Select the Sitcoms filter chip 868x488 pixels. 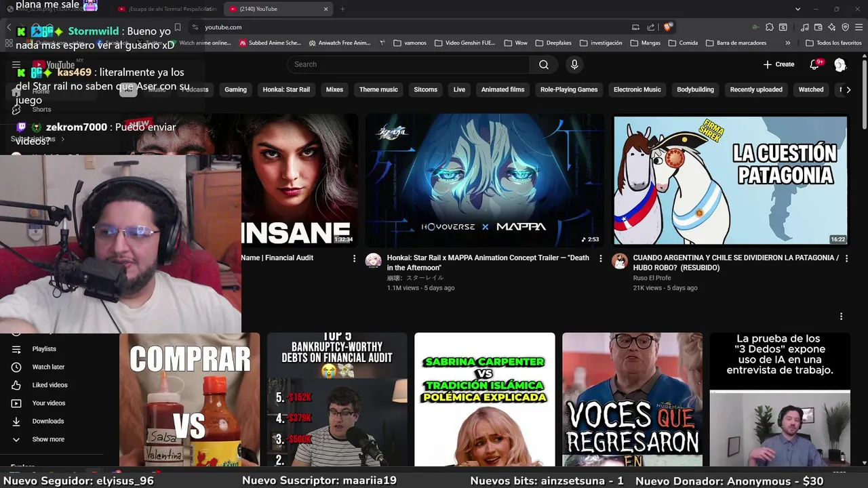click(426, 89)
